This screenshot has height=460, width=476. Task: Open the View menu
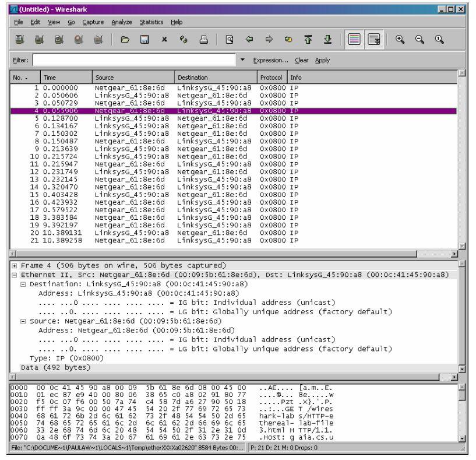click(x=54, y=22)
